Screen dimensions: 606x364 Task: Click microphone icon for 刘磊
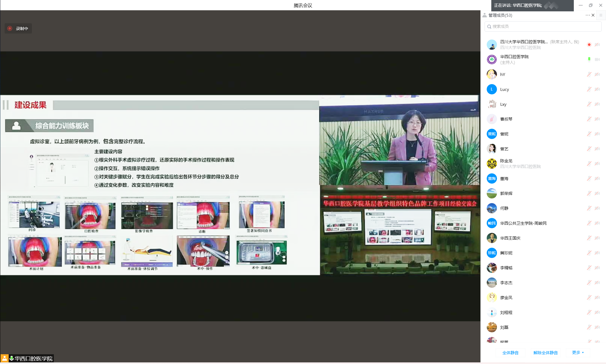coord(589,327)
